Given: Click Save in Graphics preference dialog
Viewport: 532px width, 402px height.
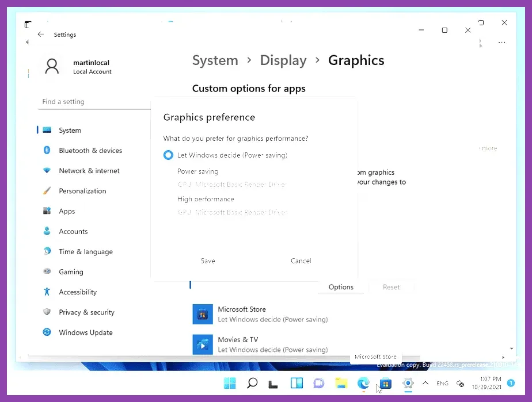Looking at the screenshot, I should tap(208, 261).
